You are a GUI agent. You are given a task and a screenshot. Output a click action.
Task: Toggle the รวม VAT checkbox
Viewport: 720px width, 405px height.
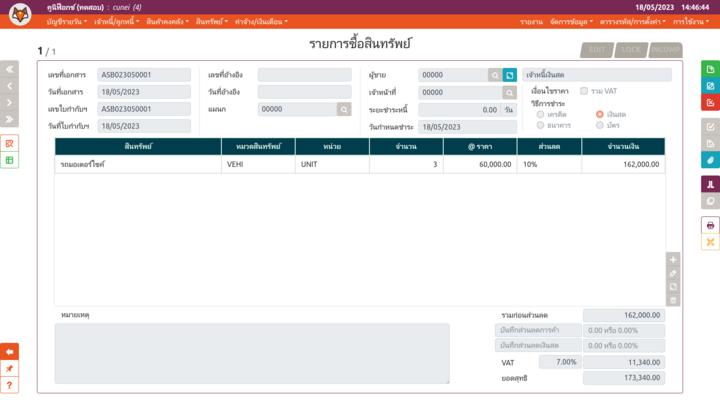coord(584,91)
